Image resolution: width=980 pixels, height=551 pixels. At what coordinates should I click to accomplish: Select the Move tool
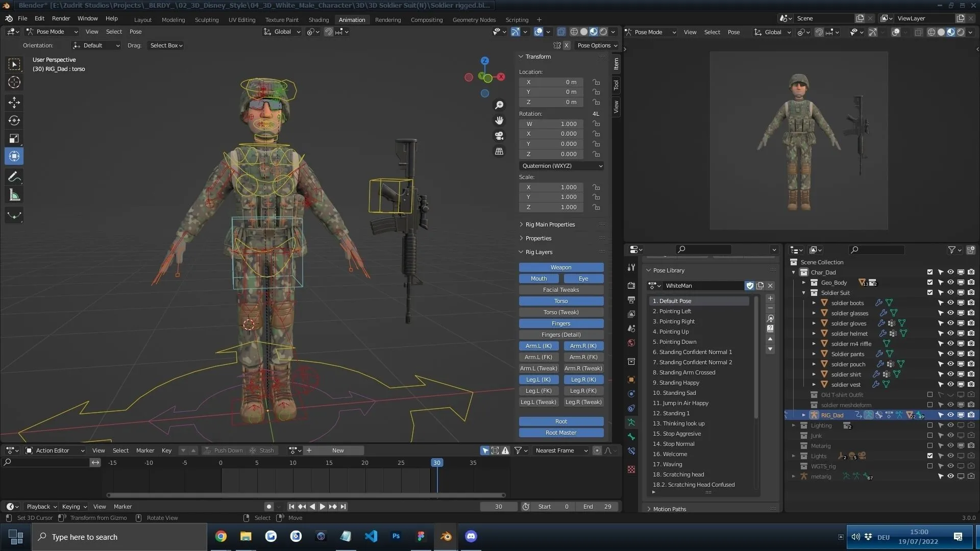pos(14,102)
